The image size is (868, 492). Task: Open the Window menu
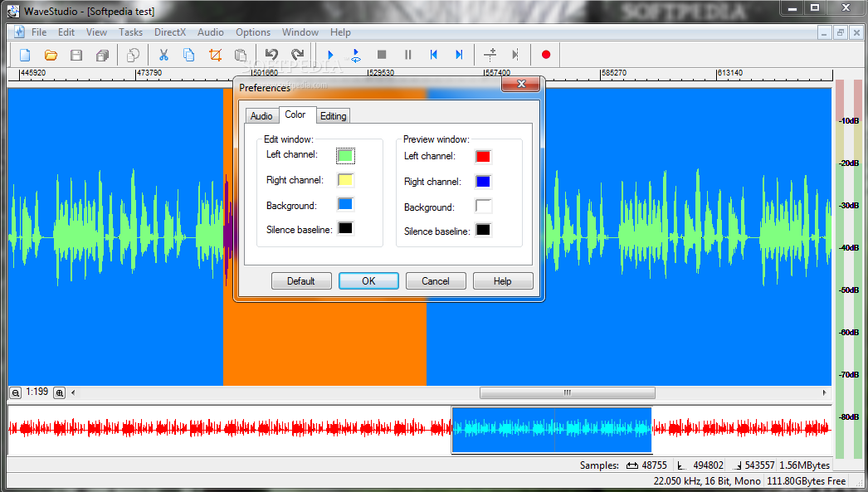(x=300, y=32)
